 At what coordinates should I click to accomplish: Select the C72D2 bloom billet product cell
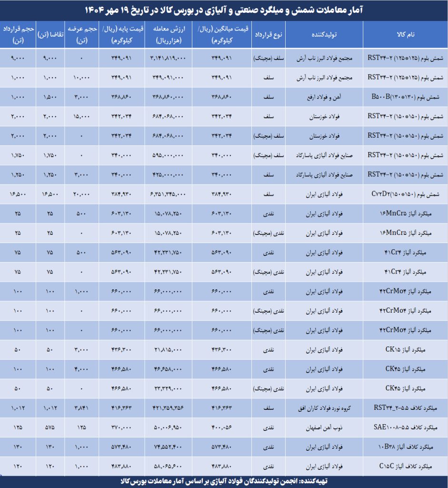pyautogui.click(x=407, y=194)
